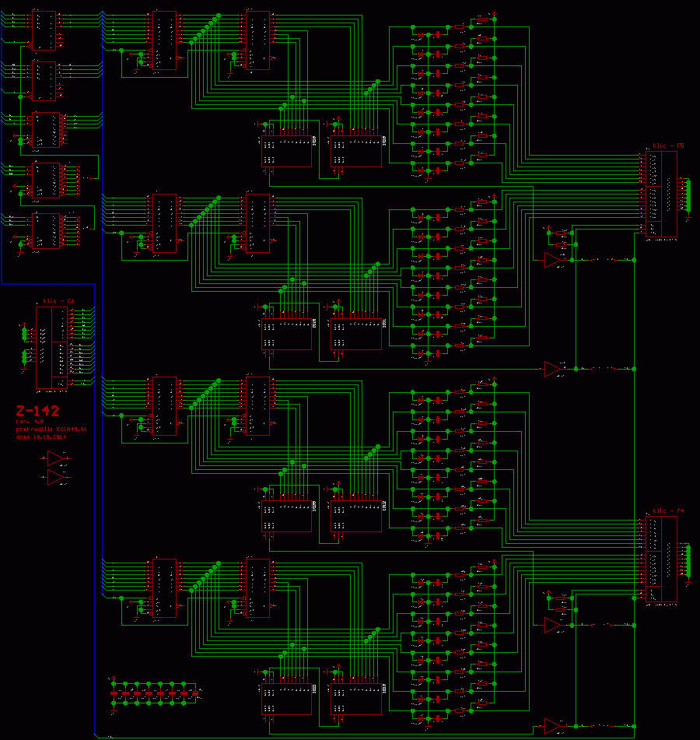Select the klic - F6 connector body
The width and height of the screenshot is (700, 740).
(x=661, y=194)
